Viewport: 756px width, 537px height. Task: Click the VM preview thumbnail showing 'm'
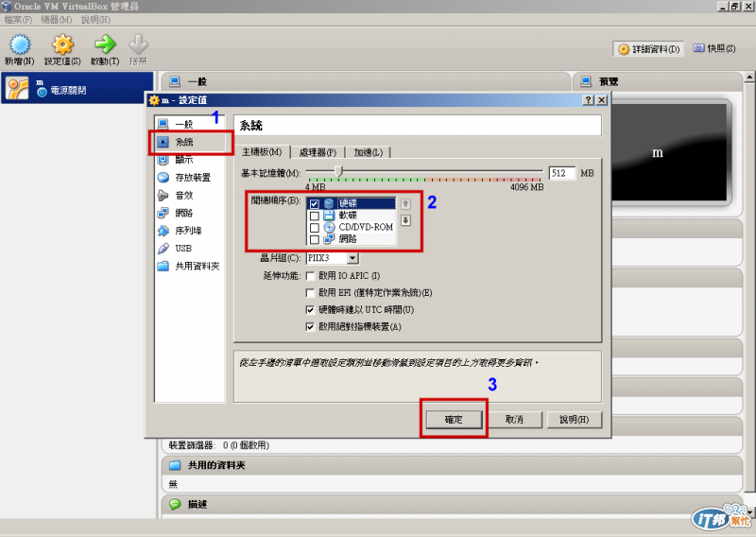(670, 152)
